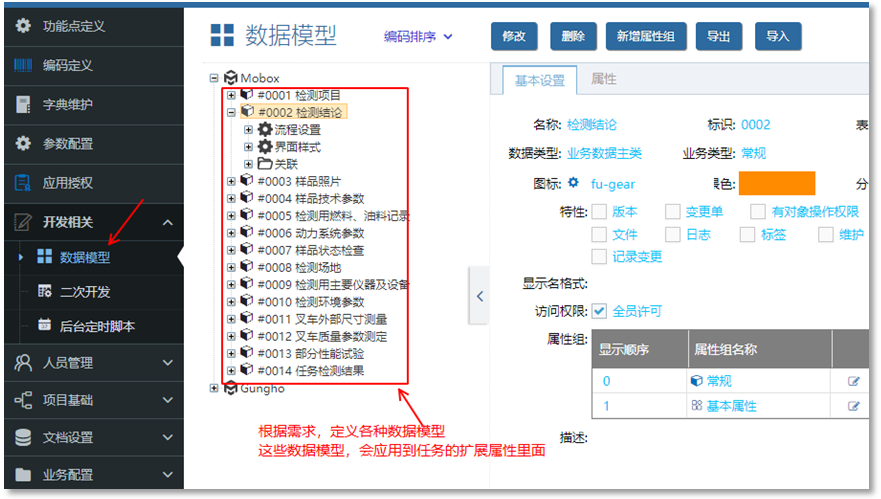Switch to the 属性 tab
Viewport: 881px width, 499px height.
(603, 79)
